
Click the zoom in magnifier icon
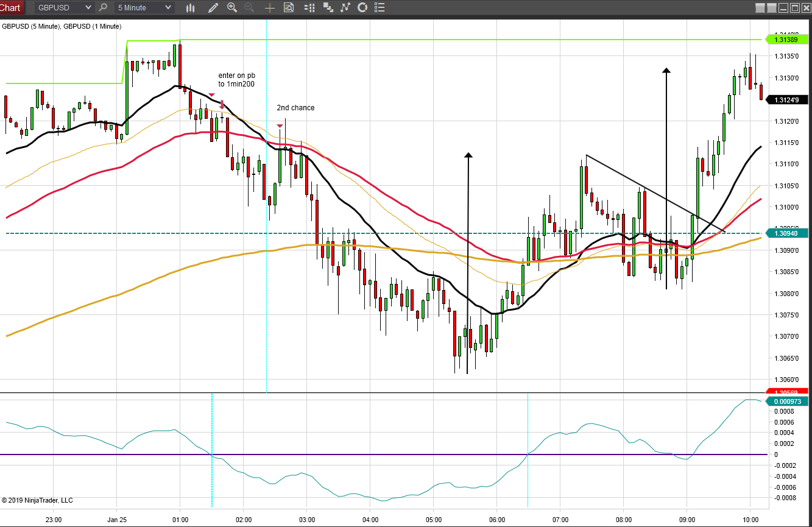click(x=231, y=8)
